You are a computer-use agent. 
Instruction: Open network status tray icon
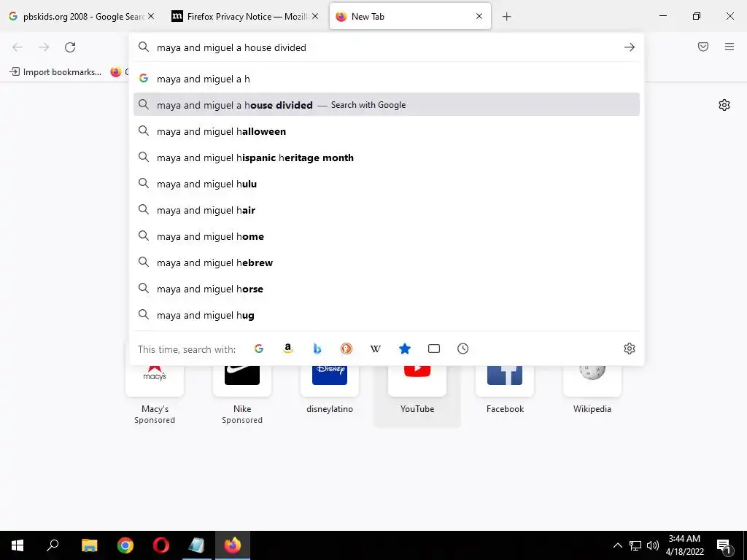[x=635, y=545]
